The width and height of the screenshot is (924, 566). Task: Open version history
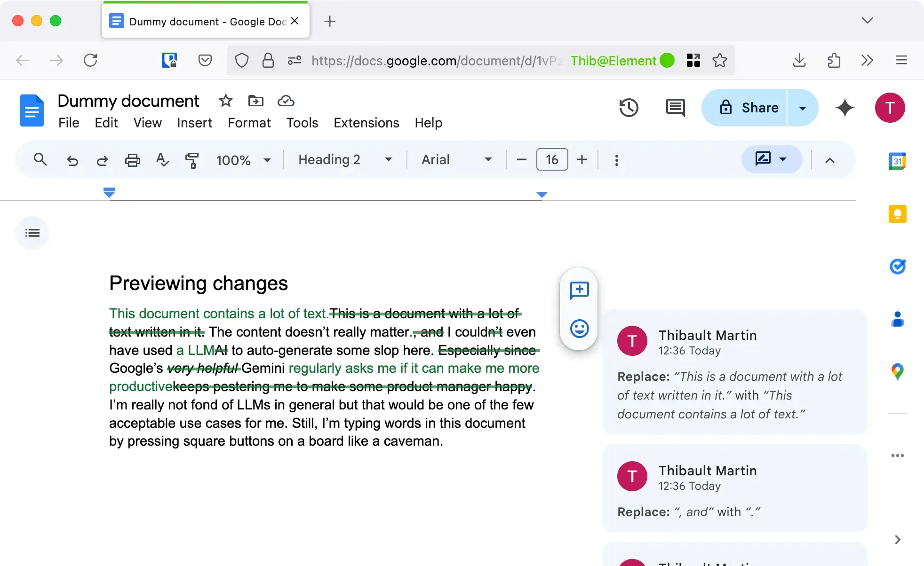pos(629,108)
